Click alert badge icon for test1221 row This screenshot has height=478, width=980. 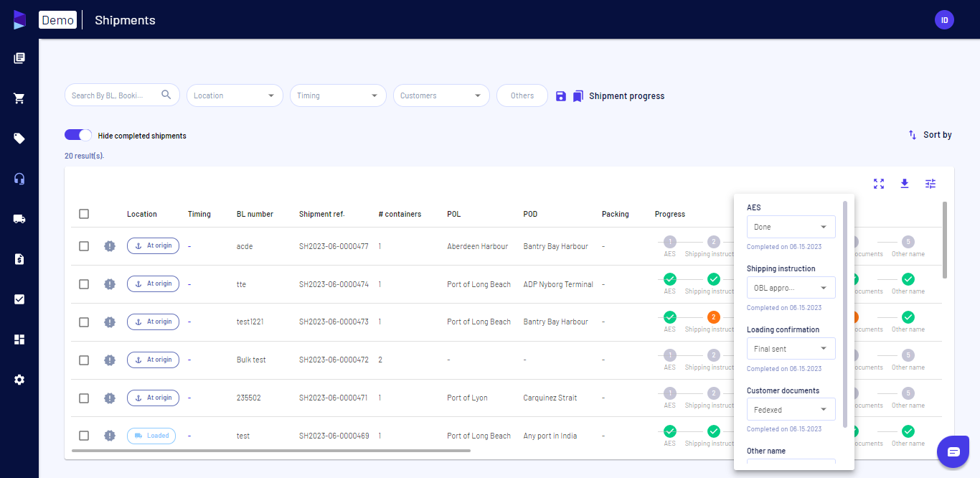[x=109, y=322]
